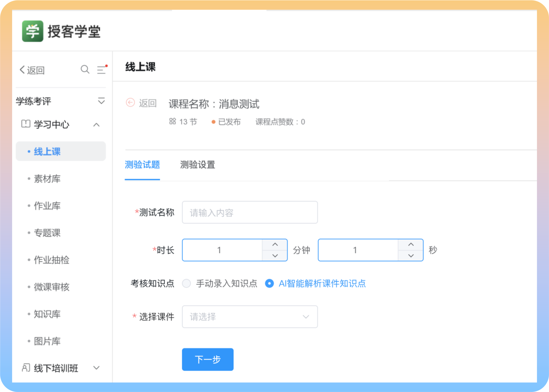Open 素材库 in the sidebar
This screenshot has width=549, height=392.
(47, 179)
